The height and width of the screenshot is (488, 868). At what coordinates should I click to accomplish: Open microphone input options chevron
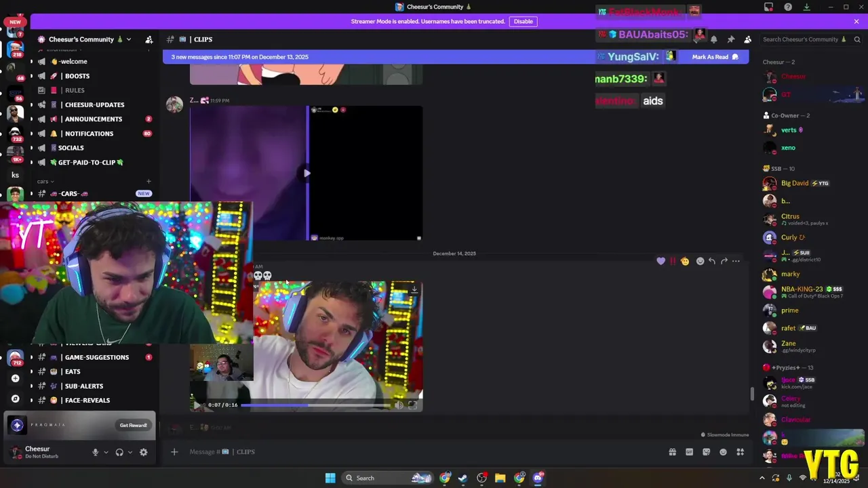[x=106, y=452]
